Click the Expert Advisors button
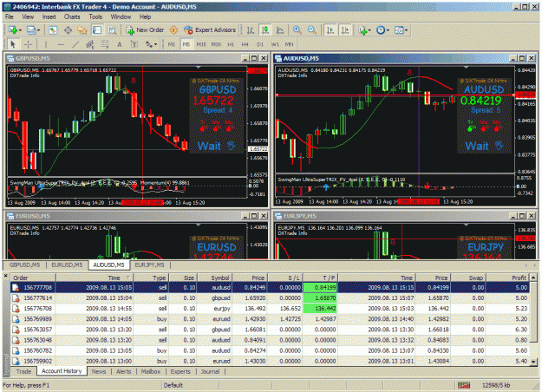542x392 pixels. pyautogui.click(x=210, y=30)
